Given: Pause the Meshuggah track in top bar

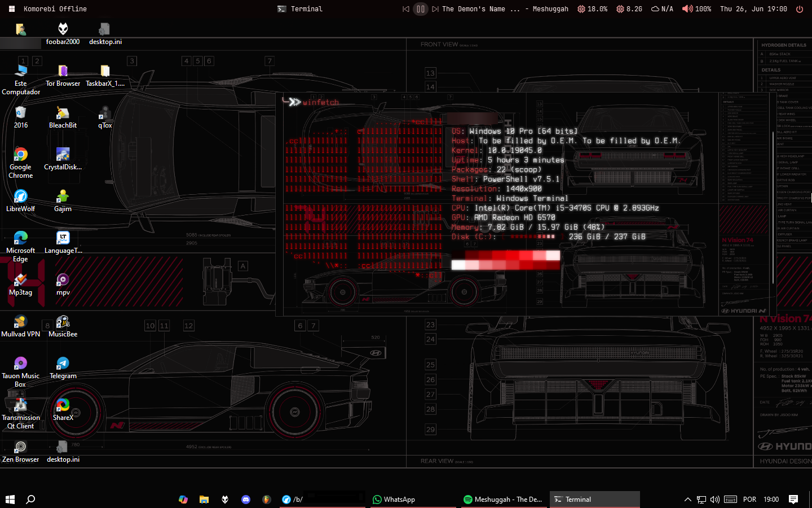Looking at the screenshot, I should tap(421, 9).
